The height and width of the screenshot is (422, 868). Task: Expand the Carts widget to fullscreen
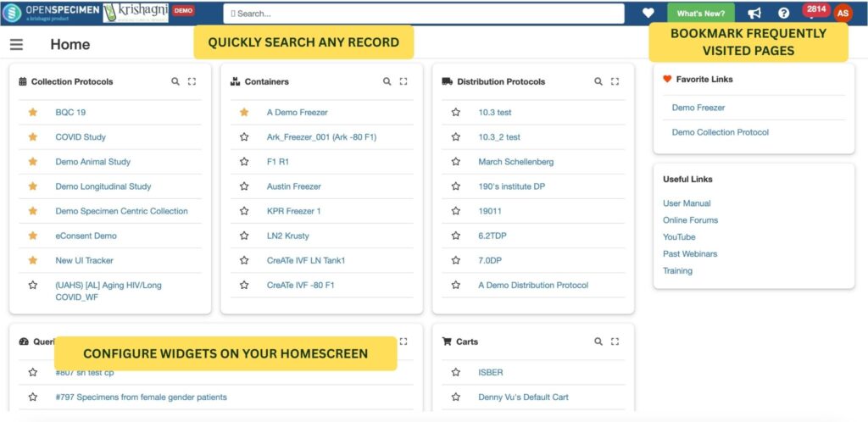tap(615, 341)
